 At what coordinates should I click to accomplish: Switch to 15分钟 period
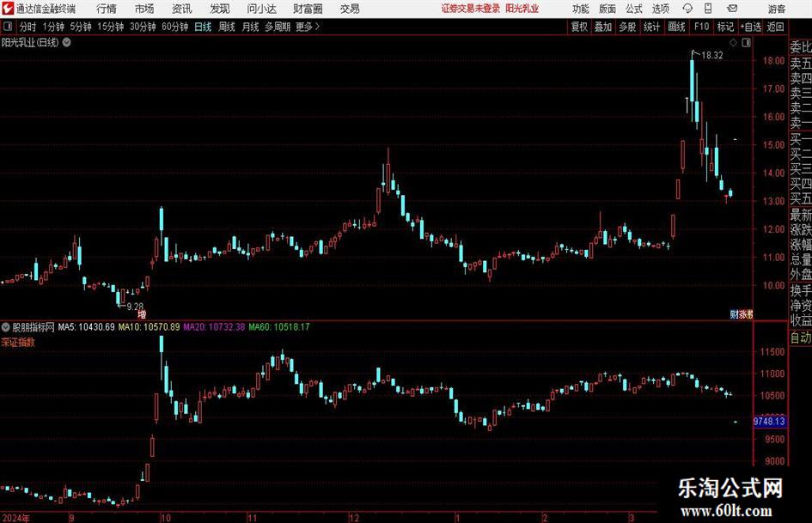click(x=110, y=27)
